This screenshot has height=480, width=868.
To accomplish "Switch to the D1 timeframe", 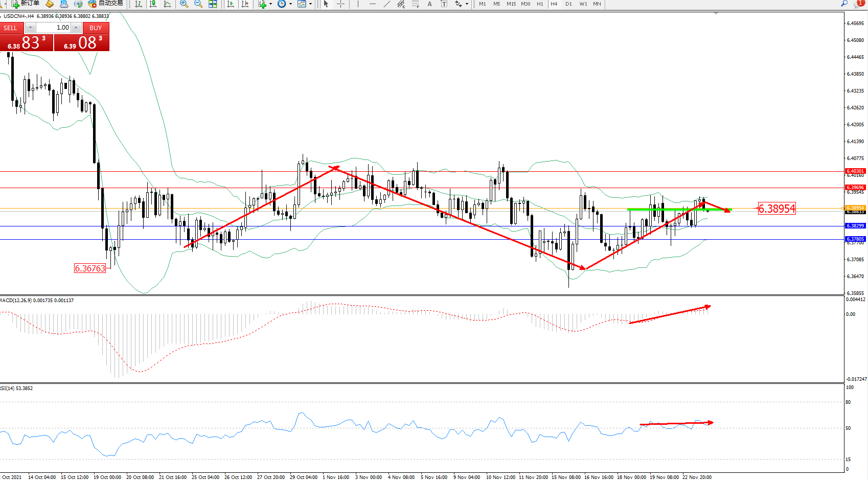I will [x=568, y=4].
